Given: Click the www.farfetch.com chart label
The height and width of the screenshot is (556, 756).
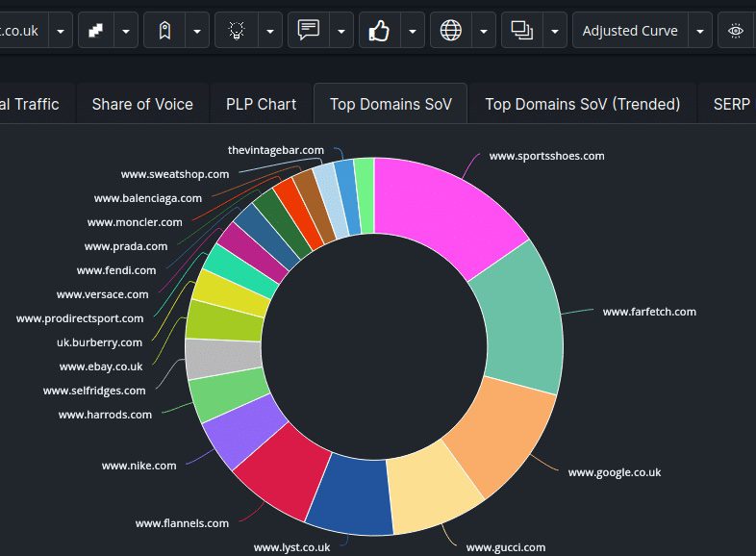Looking at the screenshot, I should click(x=648, y=312).
